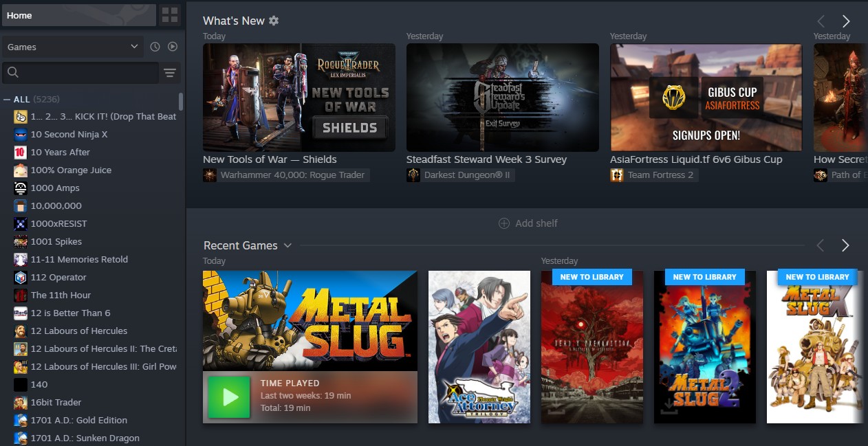
Task: Open Ace Attorney Trilogy cover
Action: (x=479, y=347)
